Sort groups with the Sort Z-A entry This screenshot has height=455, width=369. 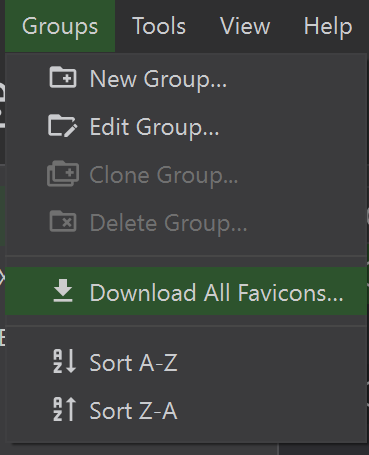click(x=186, y=410)
